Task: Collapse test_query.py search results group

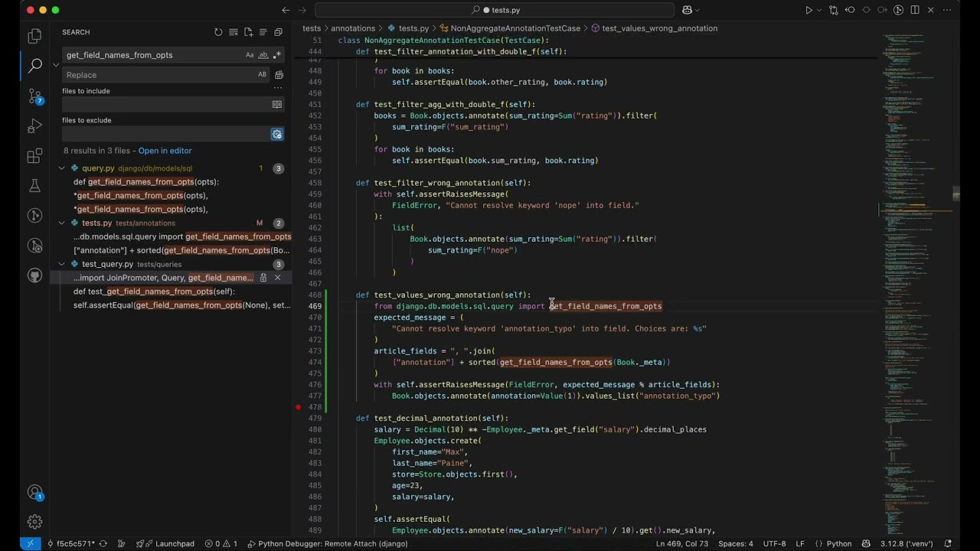Action: (62, 264)
